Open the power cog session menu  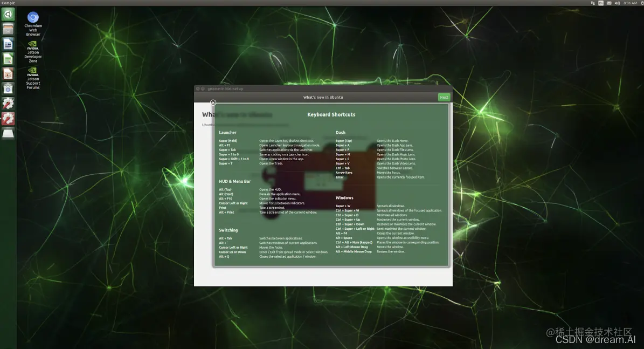point(642,3)
